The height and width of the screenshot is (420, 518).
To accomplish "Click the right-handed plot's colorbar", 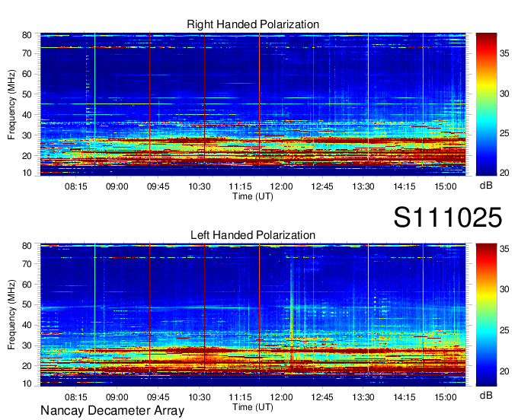I will pyautogui.click(x=486, y=104).
